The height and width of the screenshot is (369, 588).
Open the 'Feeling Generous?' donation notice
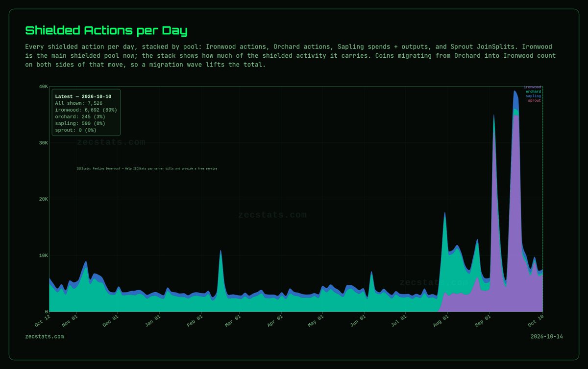click(x=147, y=168)
